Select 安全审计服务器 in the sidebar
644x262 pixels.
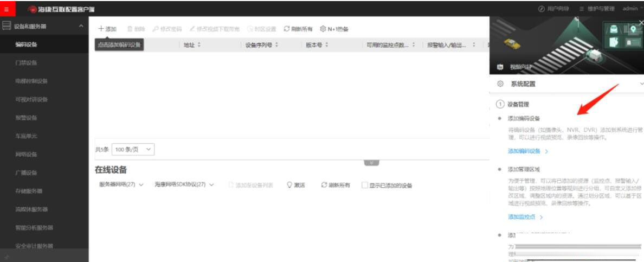pyautogui.click(x=44, y=246)
